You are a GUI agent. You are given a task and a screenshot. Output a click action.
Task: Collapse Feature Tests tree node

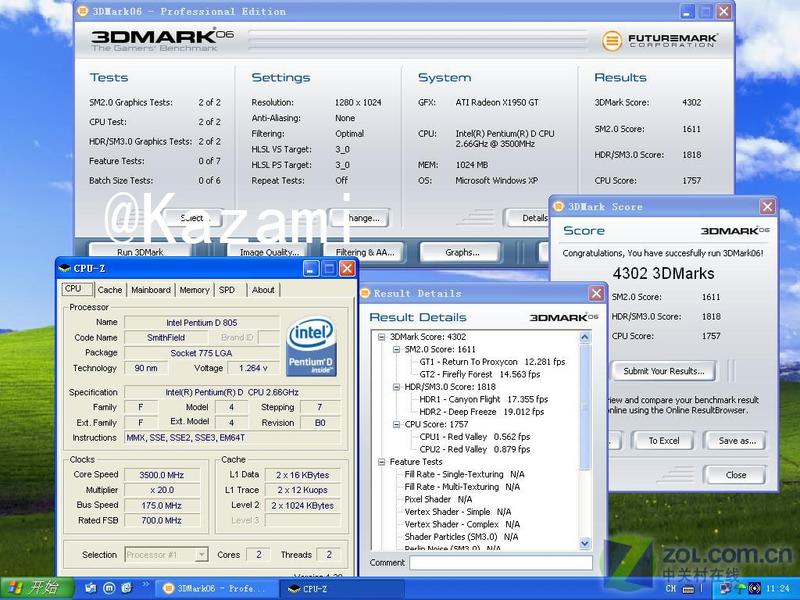(x=381, y=462)
